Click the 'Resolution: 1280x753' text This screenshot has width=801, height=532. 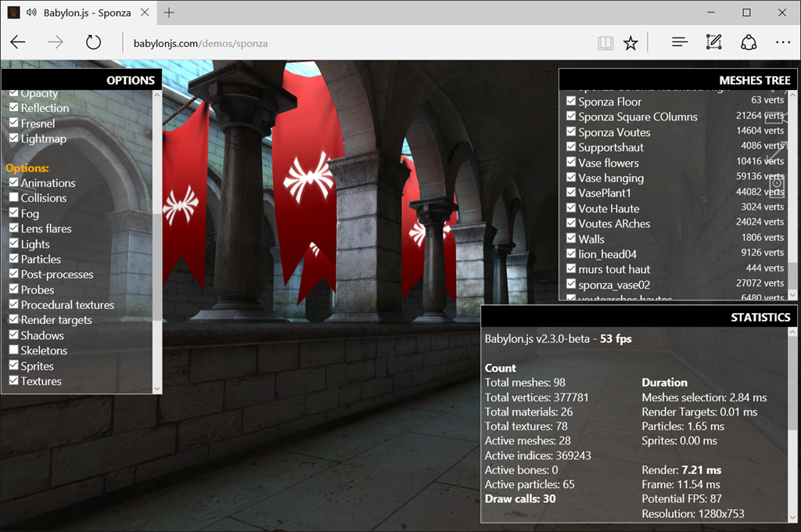tap(693, 513)
